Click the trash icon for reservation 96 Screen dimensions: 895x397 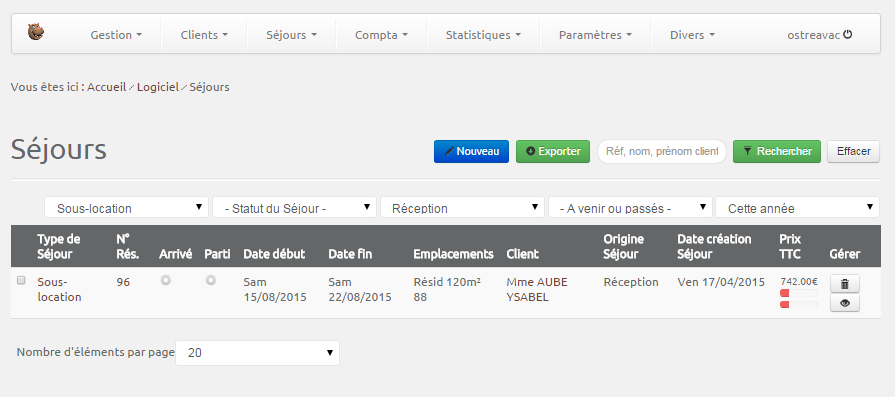(x=845, y=283)
